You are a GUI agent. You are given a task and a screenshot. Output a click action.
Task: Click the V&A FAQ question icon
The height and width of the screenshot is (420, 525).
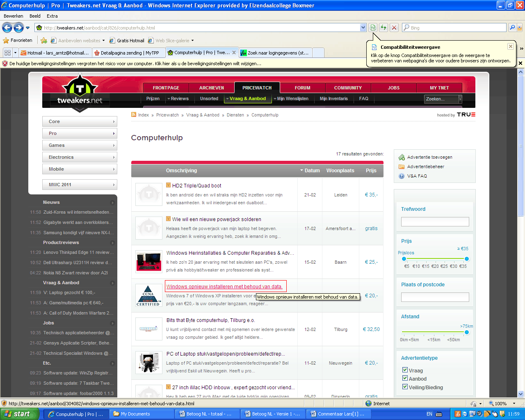point(402,176)
